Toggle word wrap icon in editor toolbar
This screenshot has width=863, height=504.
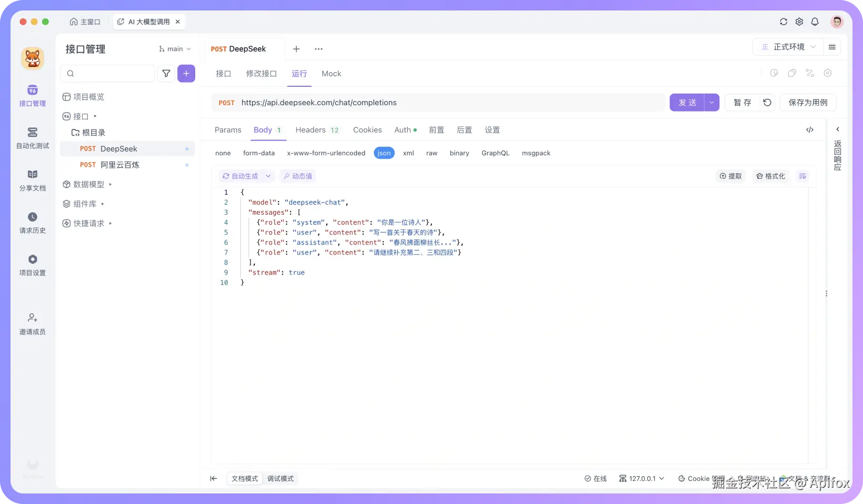[x=802, y=176]
